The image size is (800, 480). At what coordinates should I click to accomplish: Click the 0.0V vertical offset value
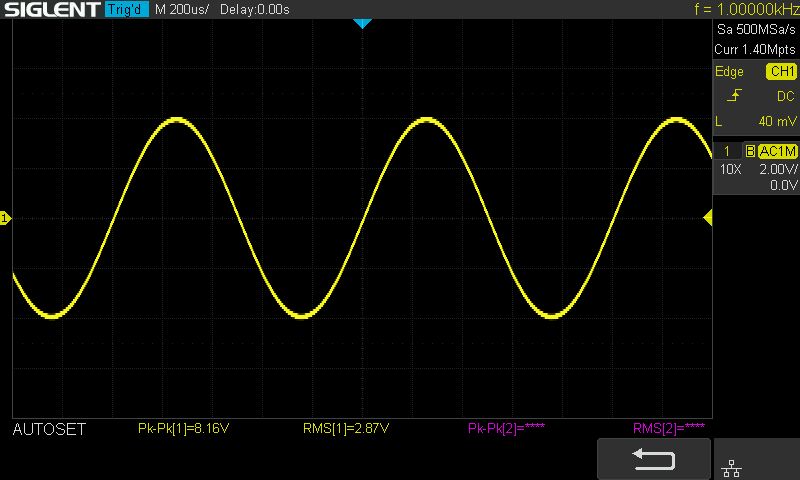click(783, 185)
